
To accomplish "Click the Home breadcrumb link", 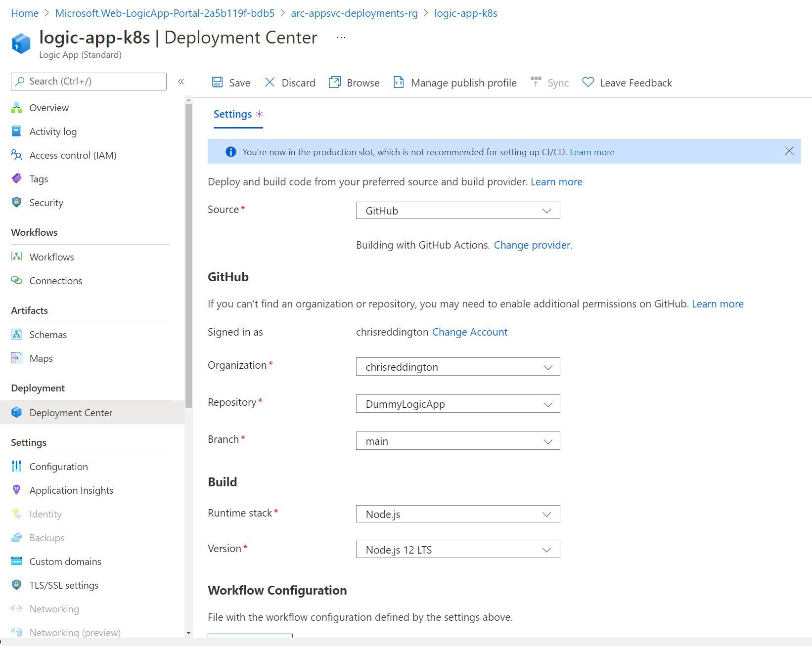I will [25, 13].
